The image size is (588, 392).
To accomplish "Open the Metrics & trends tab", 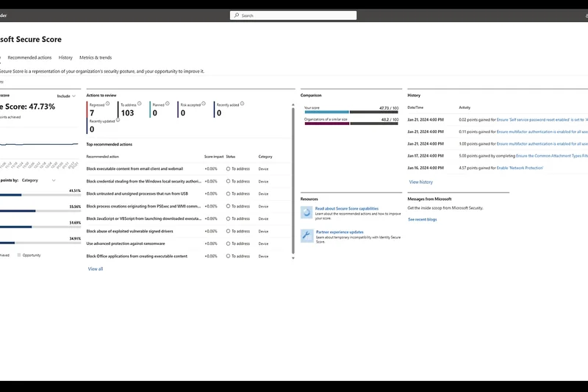I will [x=96, y=58].
